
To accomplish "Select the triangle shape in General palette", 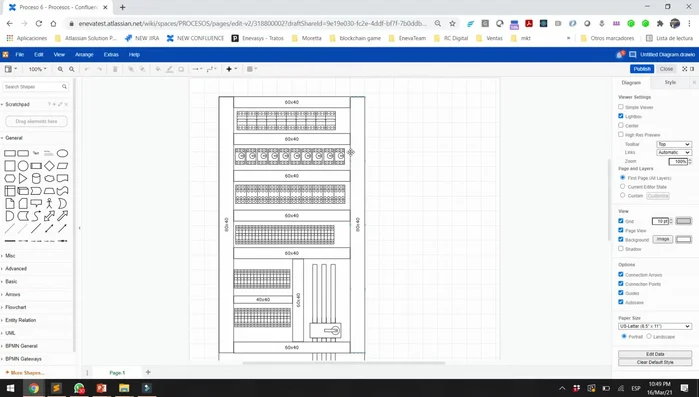I will coord(23,179).
